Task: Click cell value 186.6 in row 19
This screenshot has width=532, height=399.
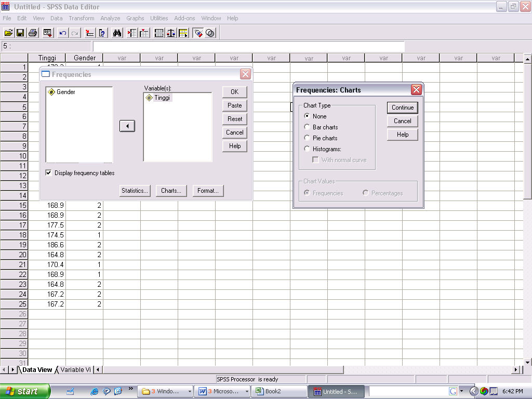Action: pos(47,245)
